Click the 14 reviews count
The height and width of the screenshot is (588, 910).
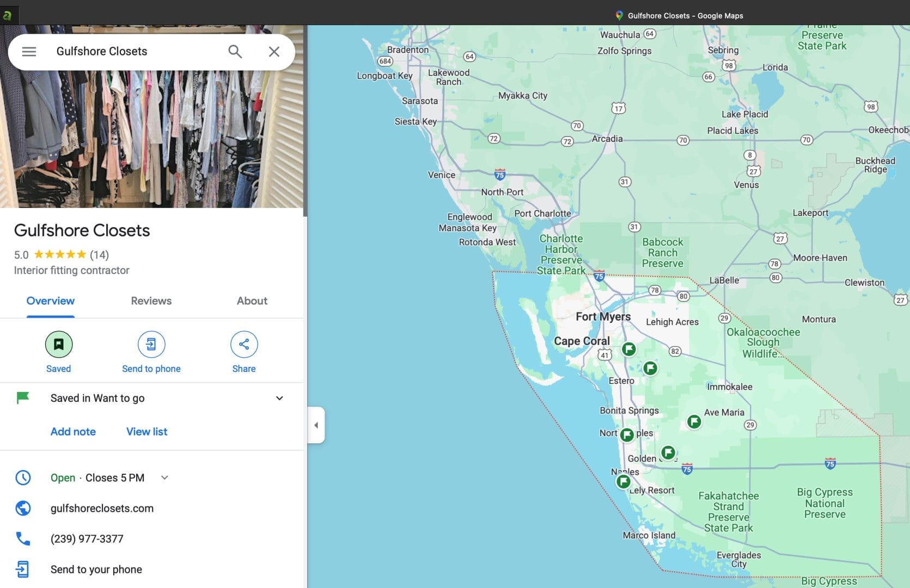(99, 255)
